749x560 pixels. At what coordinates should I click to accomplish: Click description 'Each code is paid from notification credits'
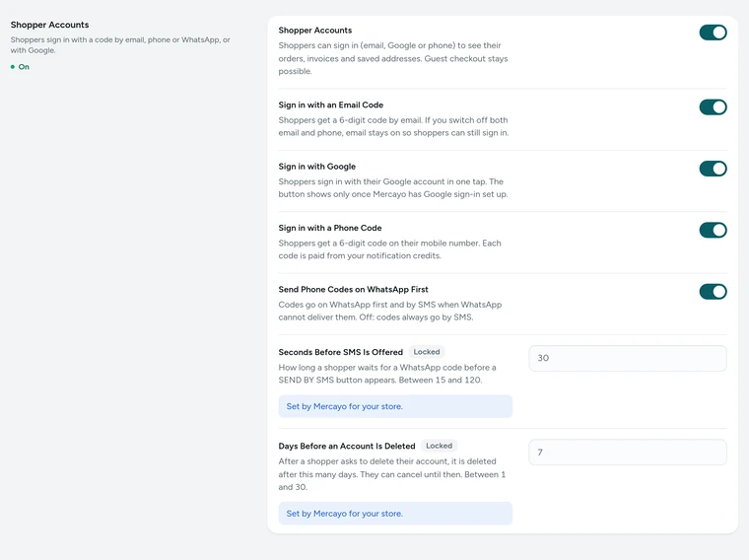click(390, 249)
